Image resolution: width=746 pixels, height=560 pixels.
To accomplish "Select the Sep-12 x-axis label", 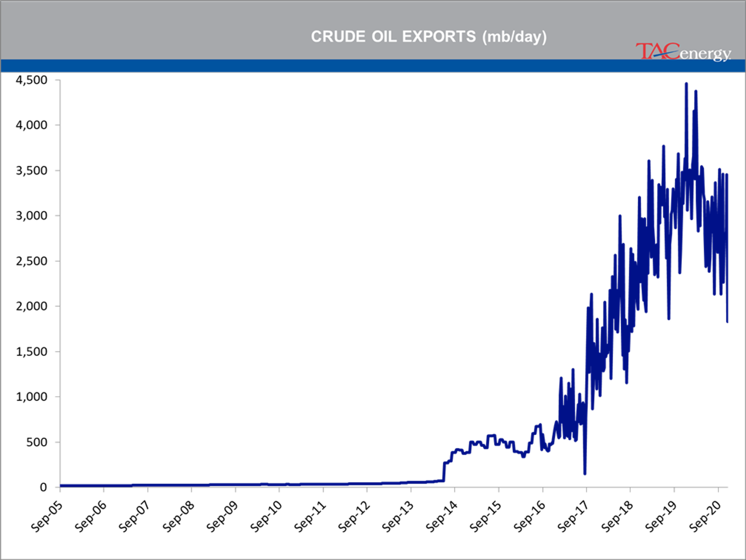I will (354, 516).
